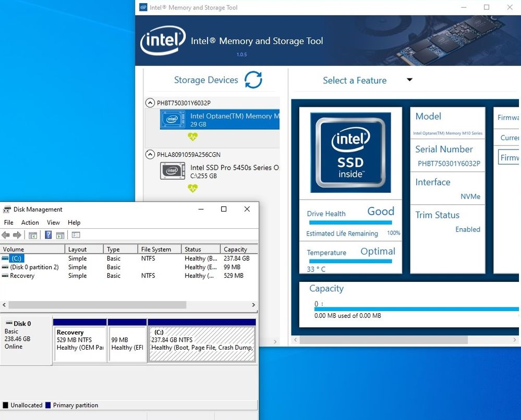Viewport: 521px width, 420px height.
Task: Minimize the Disk Management window
Action: [201, 209]
